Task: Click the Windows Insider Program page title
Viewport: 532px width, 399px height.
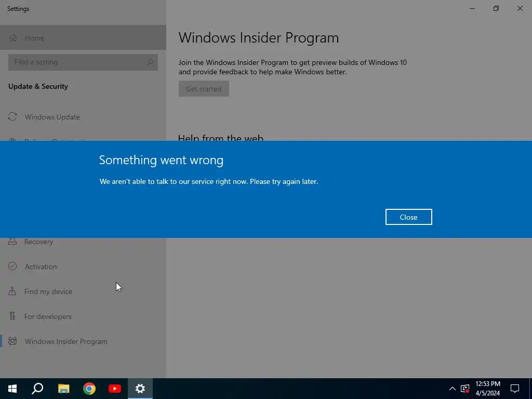Action: [x=259, y=37]
